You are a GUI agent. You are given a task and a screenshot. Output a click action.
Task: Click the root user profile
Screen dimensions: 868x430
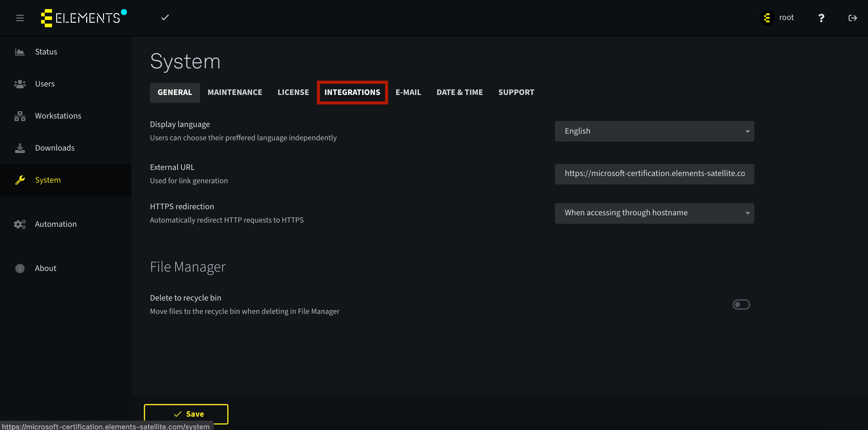point(777,18)
